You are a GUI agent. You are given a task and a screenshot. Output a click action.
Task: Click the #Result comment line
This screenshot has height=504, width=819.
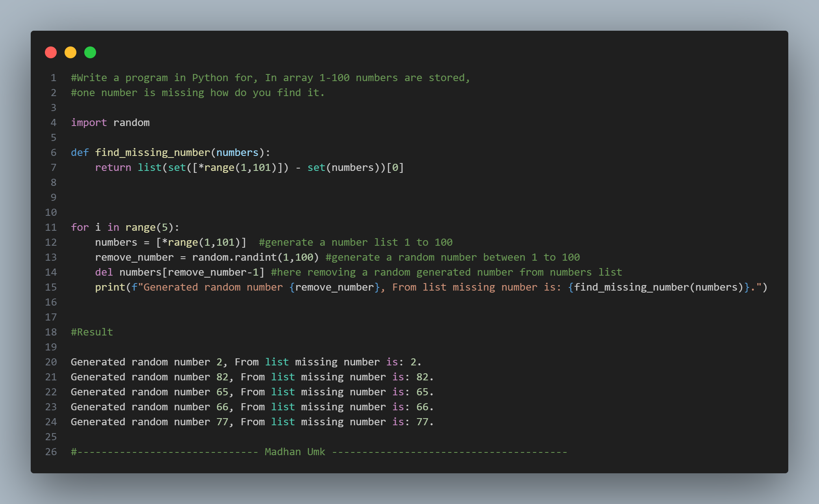[x=92, y=332]
